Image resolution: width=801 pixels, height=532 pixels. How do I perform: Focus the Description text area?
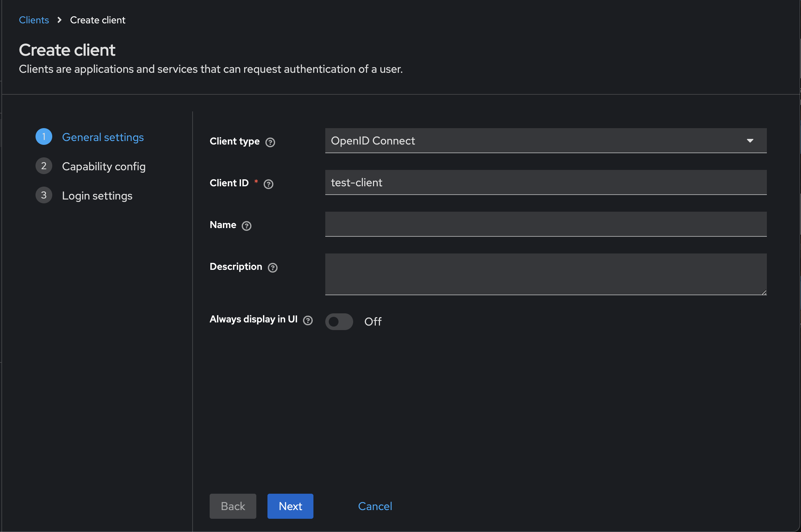point(546,274)
